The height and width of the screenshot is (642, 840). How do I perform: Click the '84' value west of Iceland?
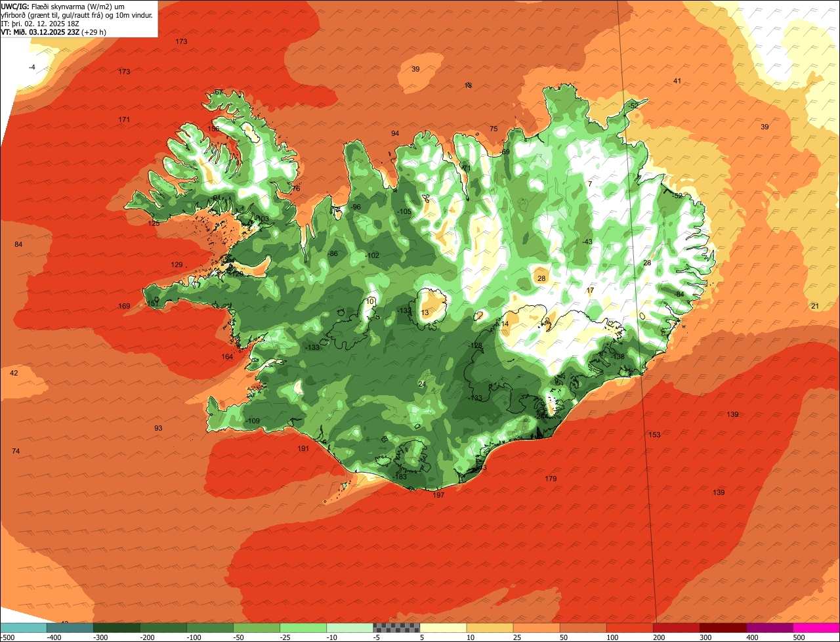tap(18, 244)
